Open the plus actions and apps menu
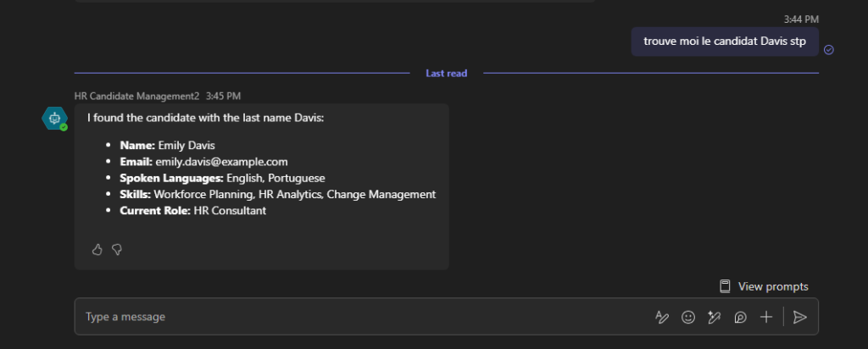The height and width of the screenshot is (349, 868). click(766, 317)
